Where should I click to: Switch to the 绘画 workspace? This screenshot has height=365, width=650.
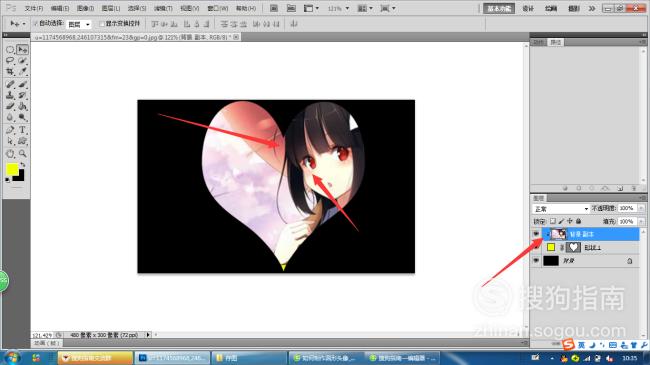click(551, 8)
